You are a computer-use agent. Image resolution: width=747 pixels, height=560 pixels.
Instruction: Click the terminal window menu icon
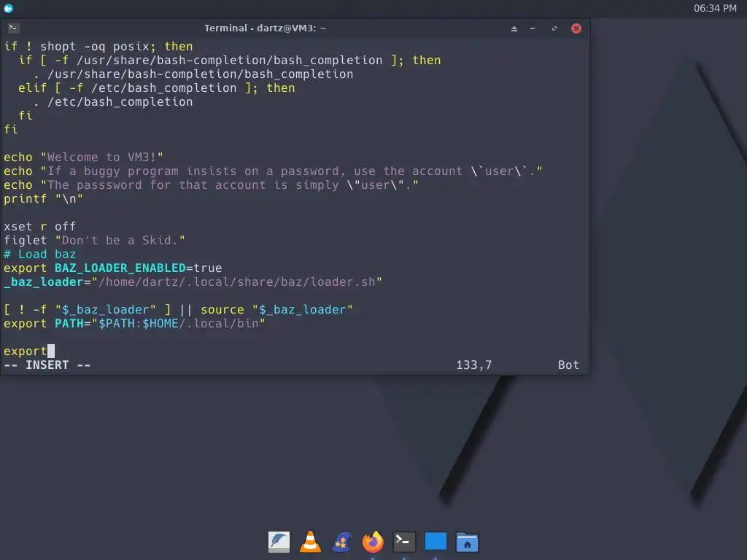click(13, 28)
